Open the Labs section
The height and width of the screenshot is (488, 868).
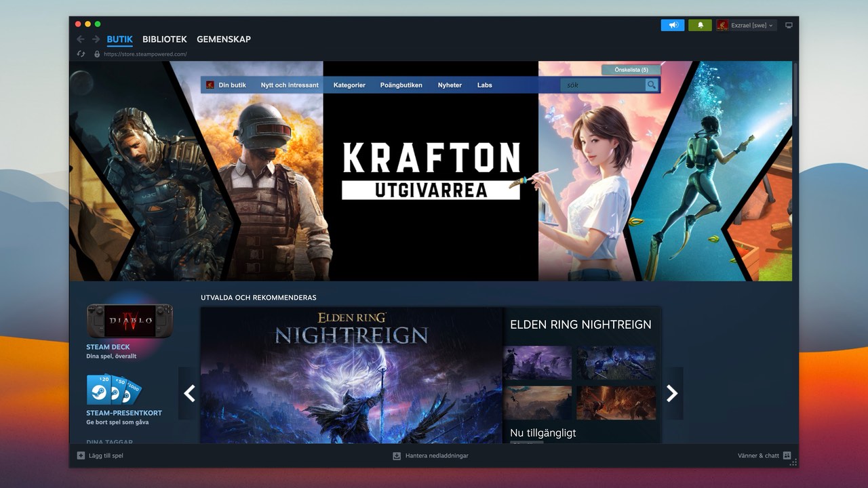(x=484, y=85)
